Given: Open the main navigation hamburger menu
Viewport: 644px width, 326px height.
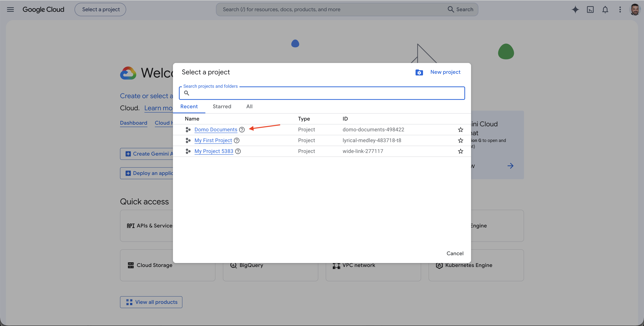Looking at the screenshot, I should [x=10, y=10].
